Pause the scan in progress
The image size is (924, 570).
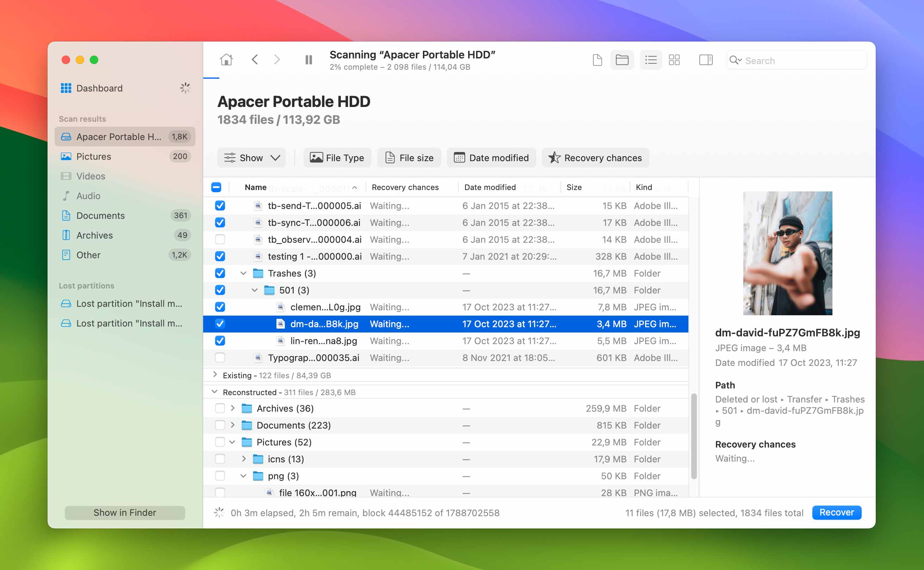pyautogui.click(x=308, y=59)
